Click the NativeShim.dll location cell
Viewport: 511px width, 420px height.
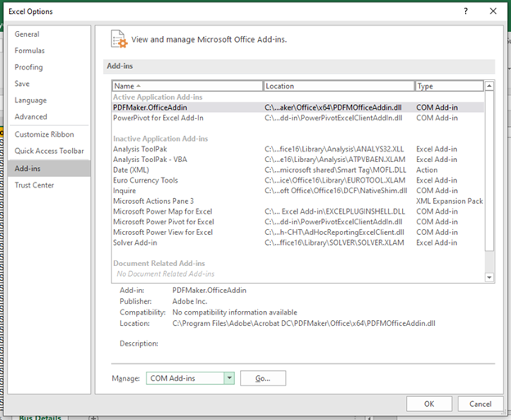(x=336, y=191)
